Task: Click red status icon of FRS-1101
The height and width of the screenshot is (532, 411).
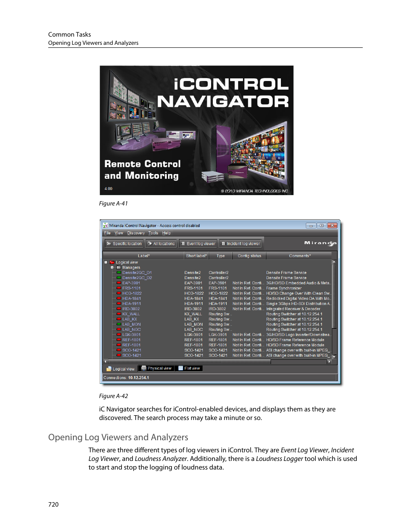Action: (x=119, y=288)
